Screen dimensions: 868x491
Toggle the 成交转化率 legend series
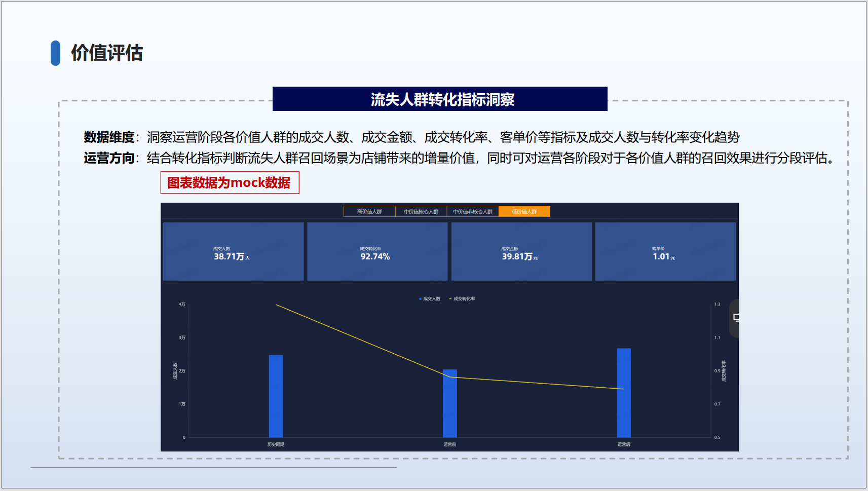click(462, 299)
